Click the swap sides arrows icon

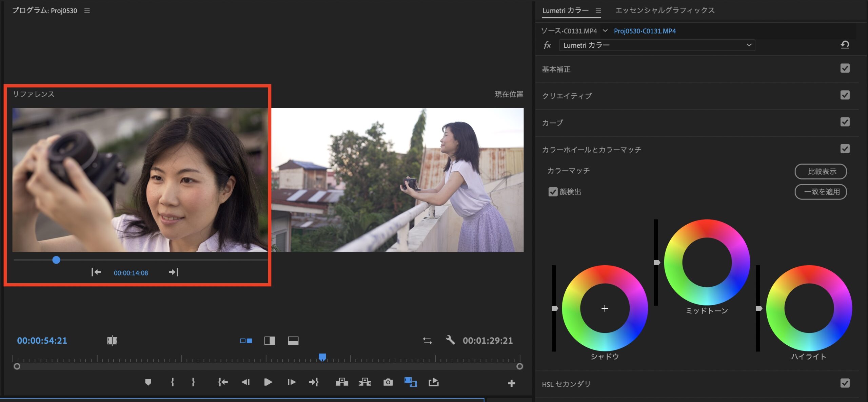click(x=427, y=341)
